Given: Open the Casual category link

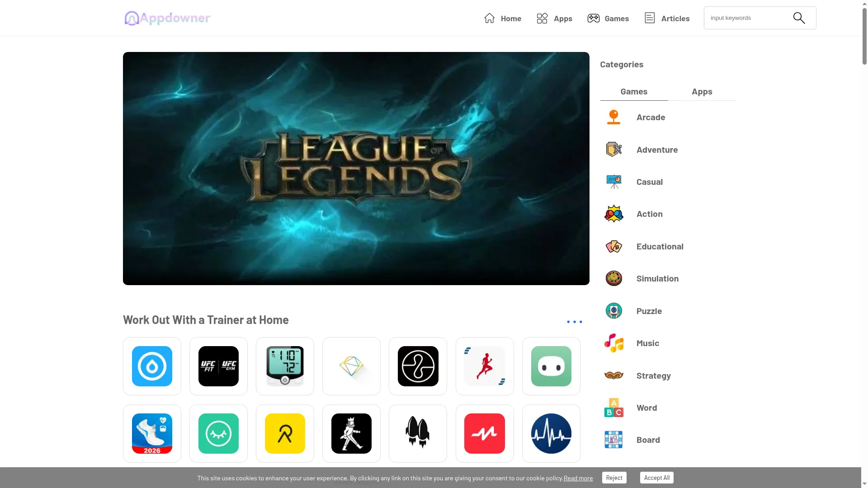Looking at the screenshot, I should [649, 182].
